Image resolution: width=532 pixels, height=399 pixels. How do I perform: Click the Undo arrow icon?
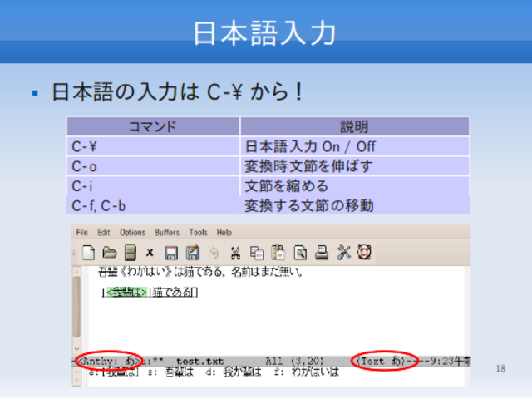pyautogui.click(x=214, y=253)
